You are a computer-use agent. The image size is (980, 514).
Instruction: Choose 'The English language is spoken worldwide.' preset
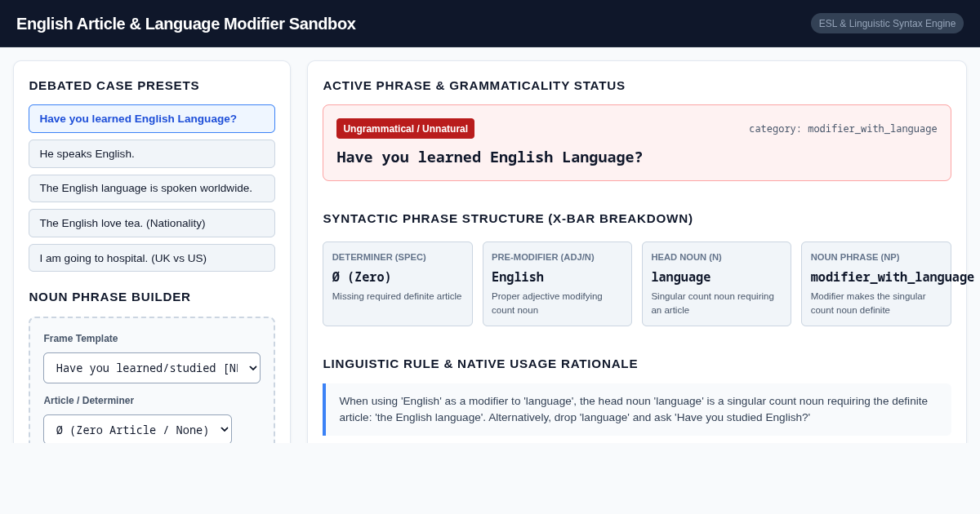coord(152,188)
